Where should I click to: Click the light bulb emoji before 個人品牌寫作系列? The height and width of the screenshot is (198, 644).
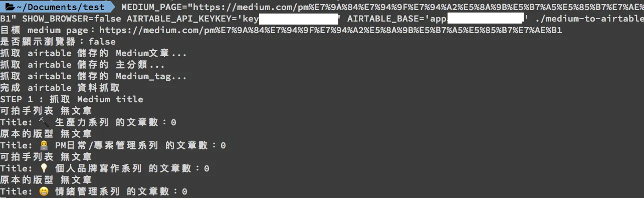pos(44,168)
